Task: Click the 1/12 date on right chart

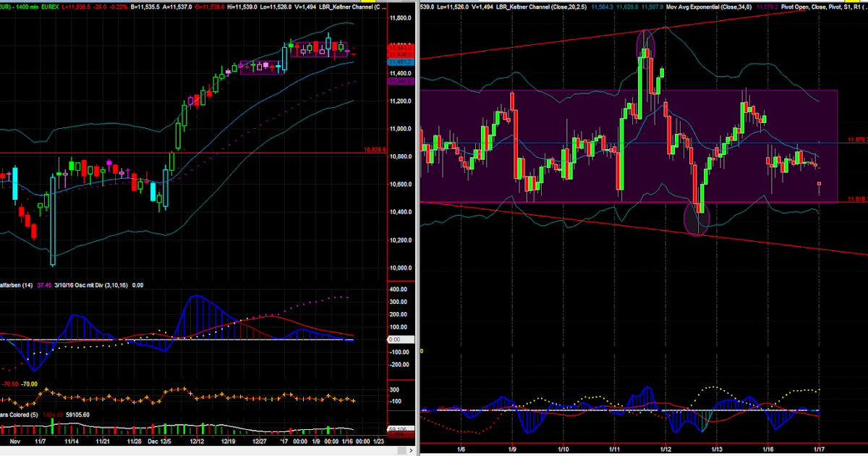Action: point(664,449)
